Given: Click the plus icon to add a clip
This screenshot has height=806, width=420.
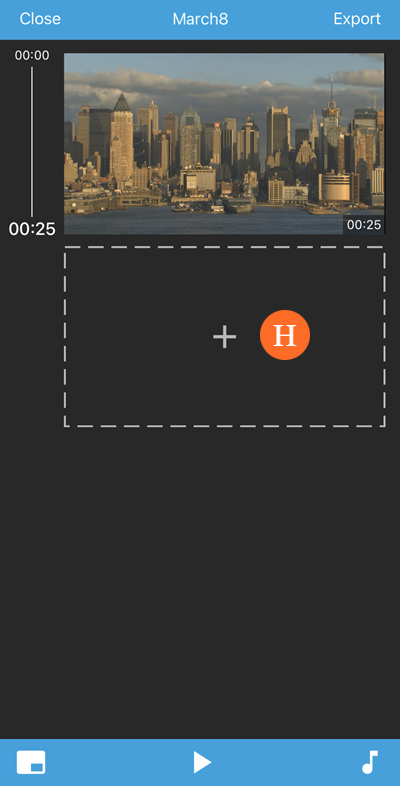Looking at the screenshot, I should tap(225, 337).
